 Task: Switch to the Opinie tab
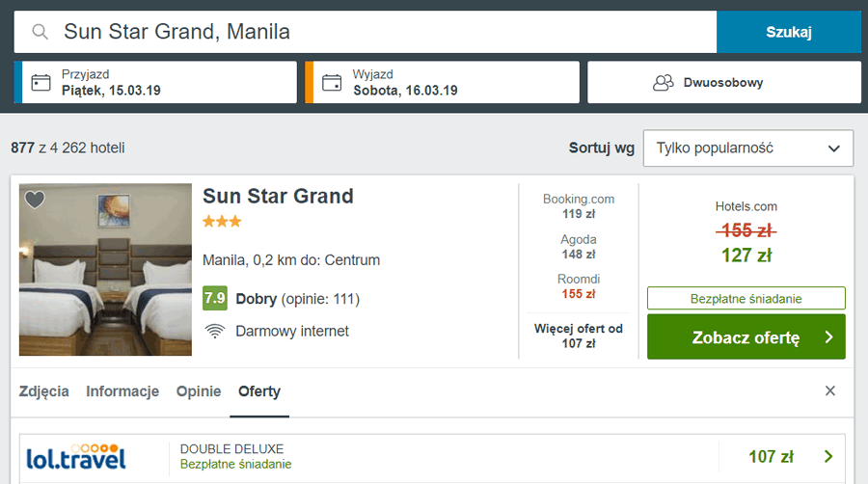pyautogui.click(x=199, y=391)
